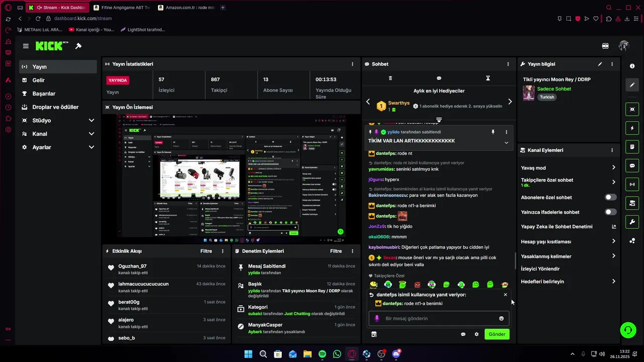Open Spotify from the taskbar
The width and height of the screenshot is (644, 362).
[322, 354]
